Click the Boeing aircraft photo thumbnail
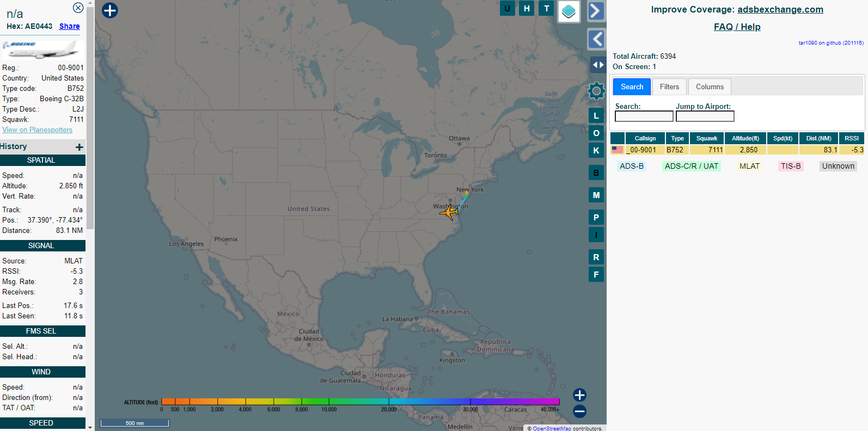 (42, 50)
